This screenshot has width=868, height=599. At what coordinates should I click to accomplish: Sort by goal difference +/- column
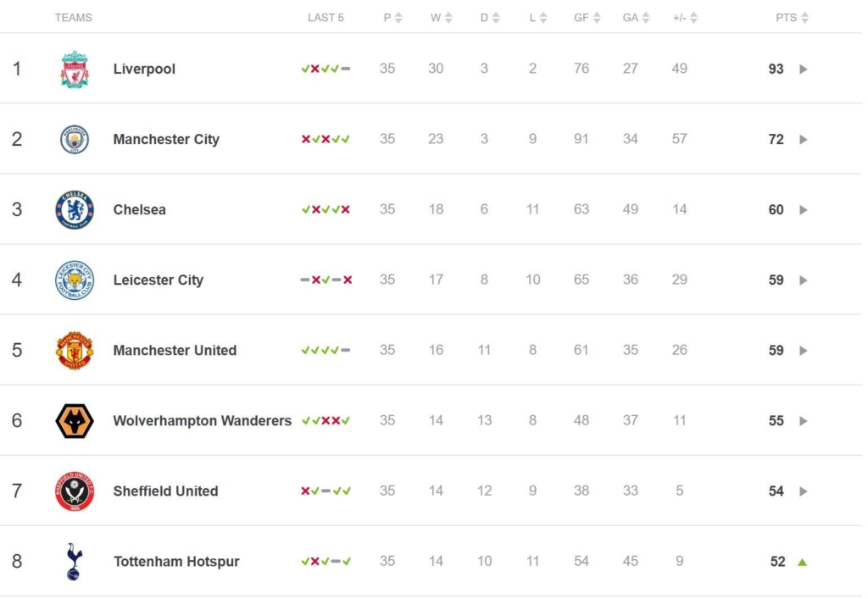tap(685, 18)
